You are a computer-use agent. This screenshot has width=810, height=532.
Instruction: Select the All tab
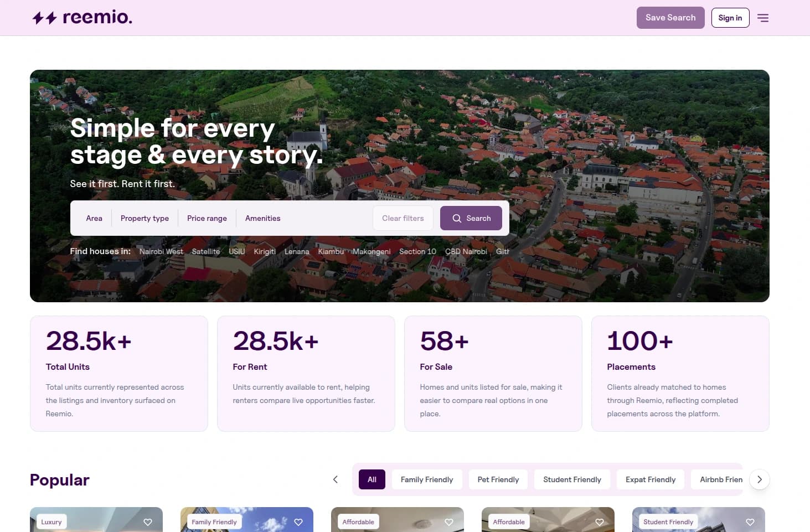[x=372, y=479]
